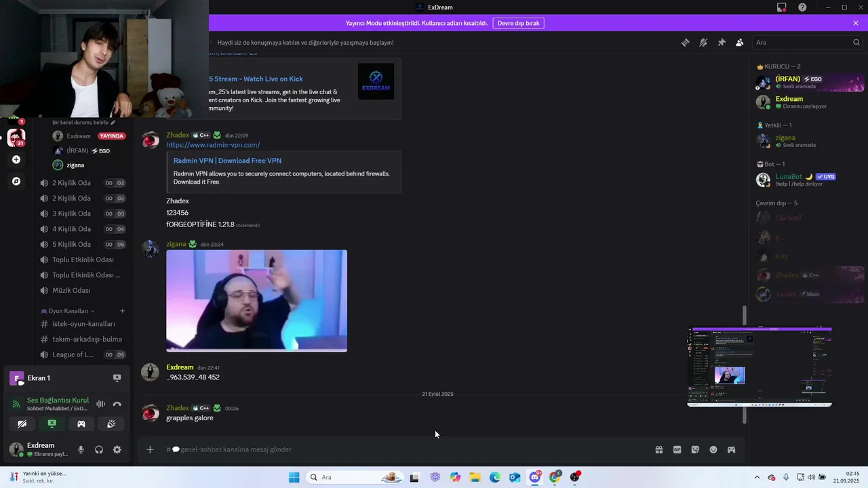Open Microsoft Edge from the taskbar
The image size is (868, 488).
(x=495, y=477)
